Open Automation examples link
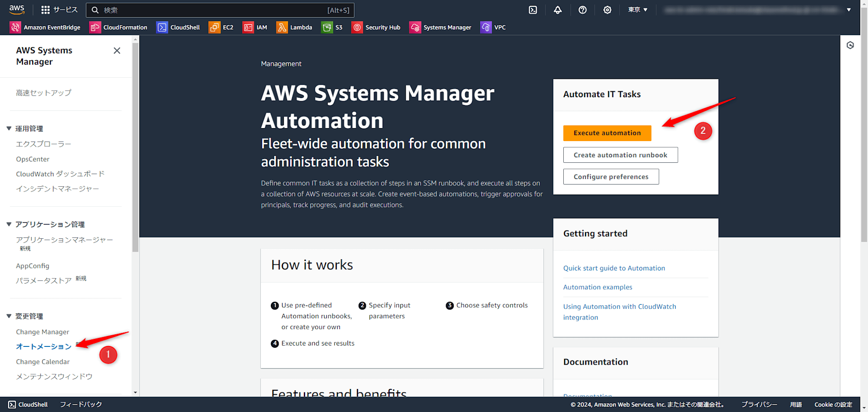Viewport: 868px width, 412px height. [x=598, y=287]
